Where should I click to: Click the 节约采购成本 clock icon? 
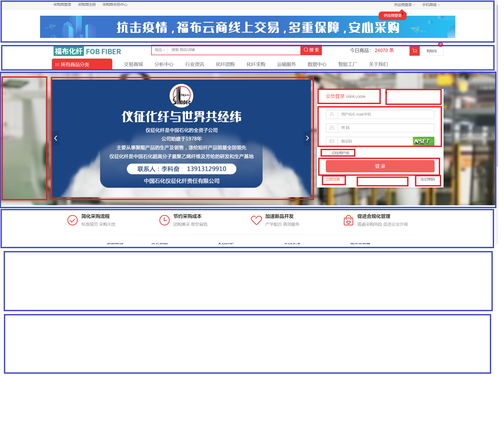(165, 220)
